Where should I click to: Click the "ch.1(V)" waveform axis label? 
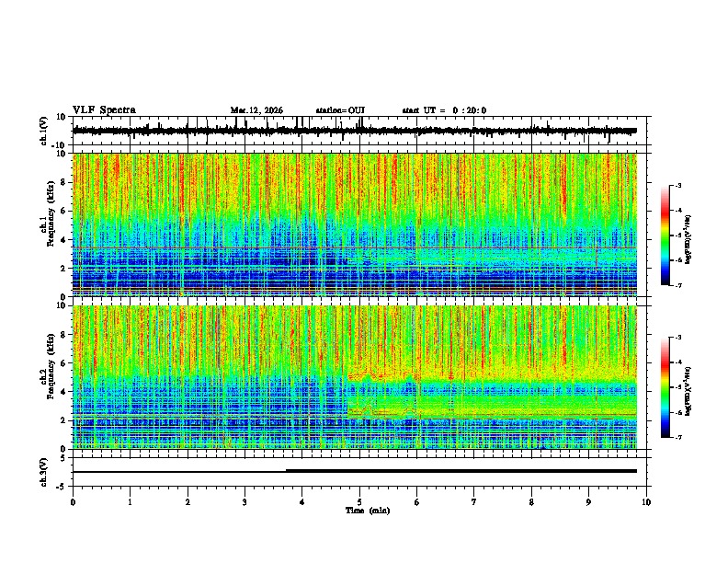(x=44, y=131)
